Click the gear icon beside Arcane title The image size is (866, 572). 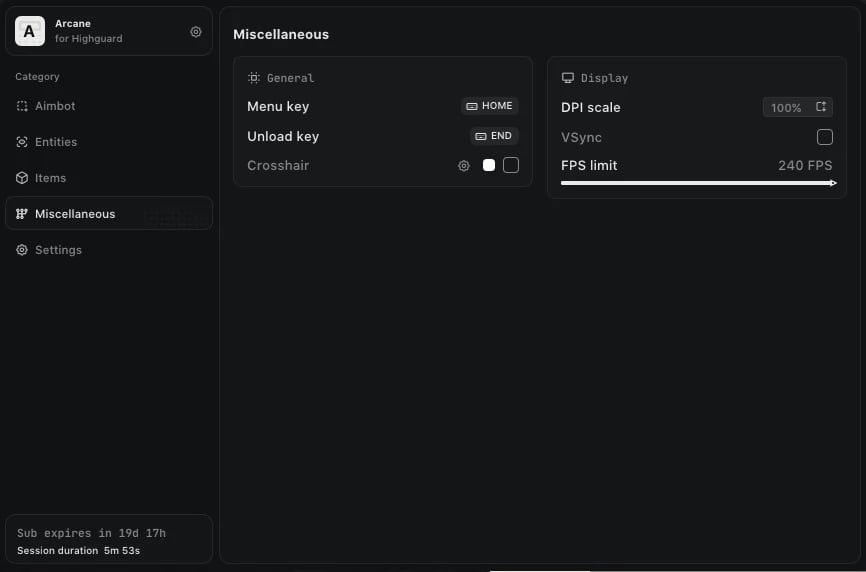tap(196, 32)
